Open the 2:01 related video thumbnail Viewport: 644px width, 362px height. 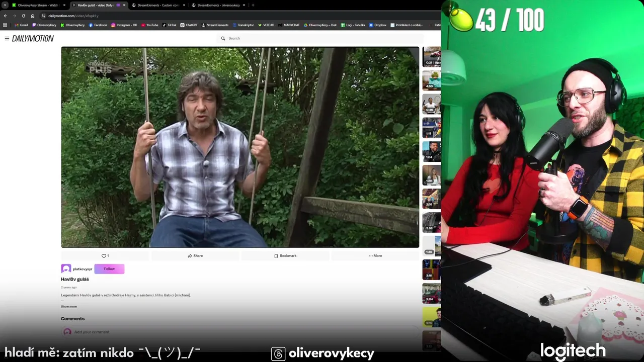[x=431, y=199]
